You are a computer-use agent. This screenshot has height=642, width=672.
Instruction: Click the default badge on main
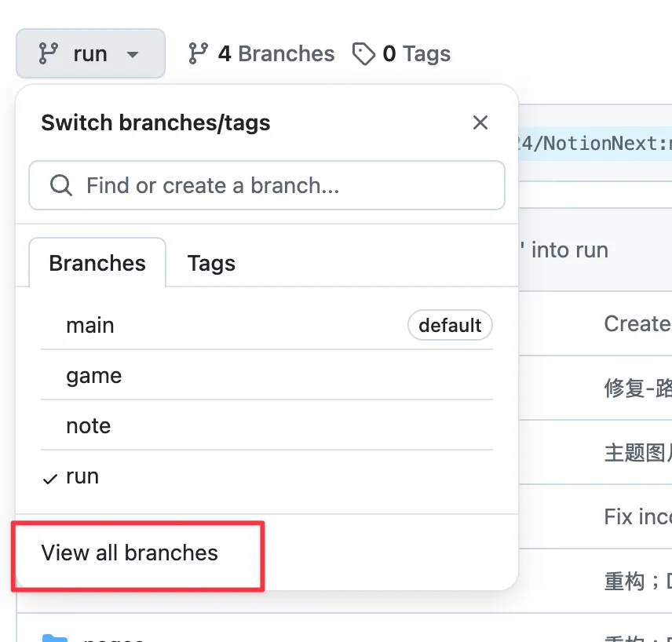tap(450, 325)
